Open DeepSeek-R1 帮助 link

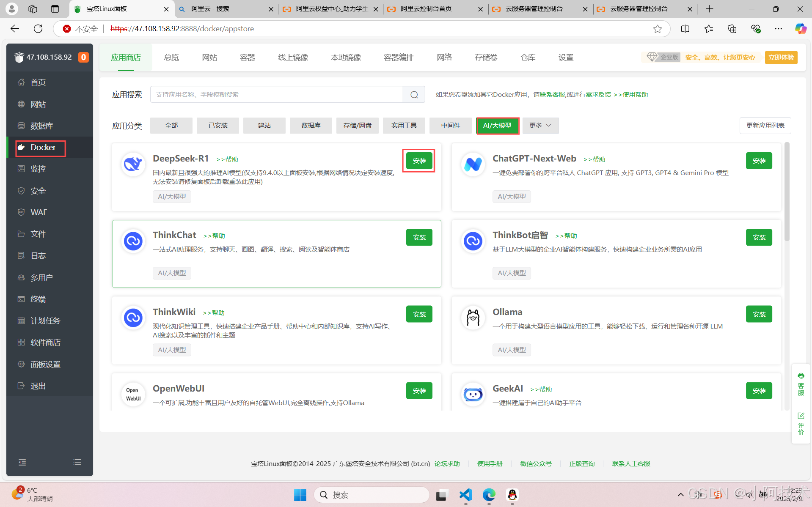pos(227,159)
